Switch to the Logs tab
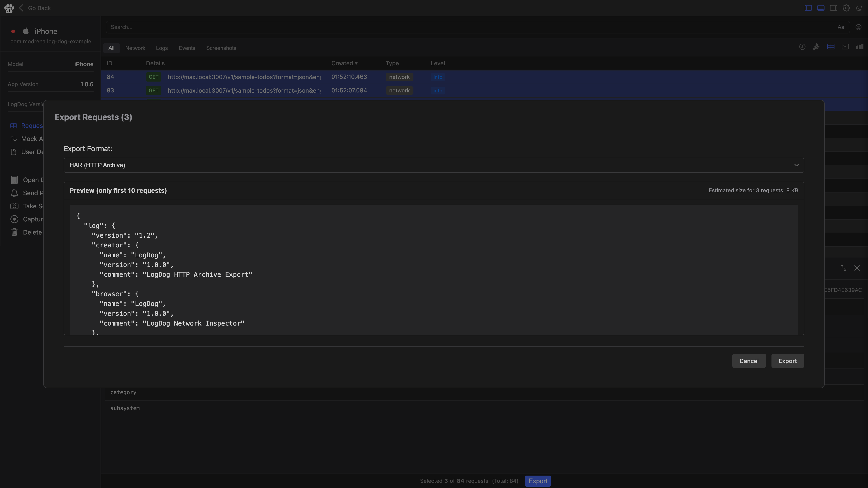 pyautogui.click(x=162, y=48)
